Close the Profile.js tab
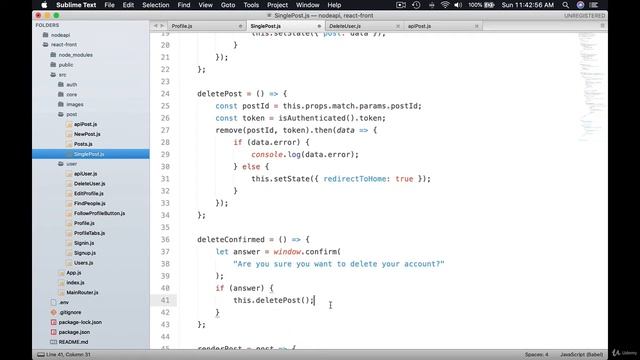This screenshot has height=360, width=640. click(240, 26)
